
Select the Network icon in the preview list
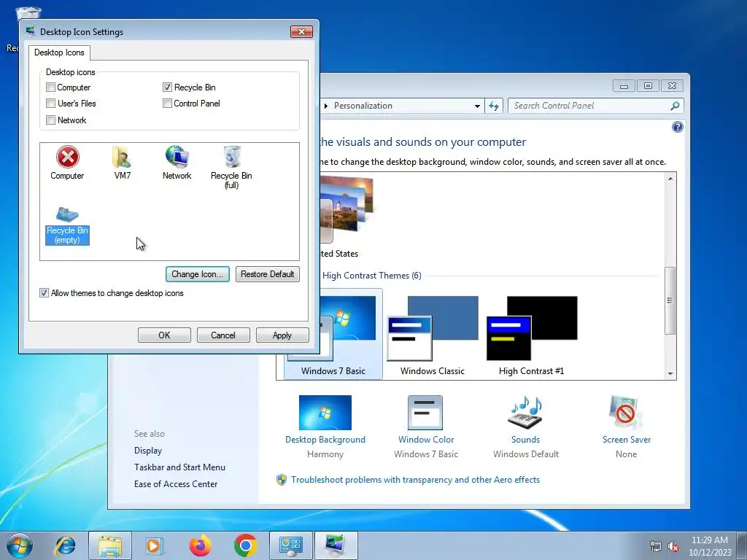pyautogui.click(x=177, y=163)
